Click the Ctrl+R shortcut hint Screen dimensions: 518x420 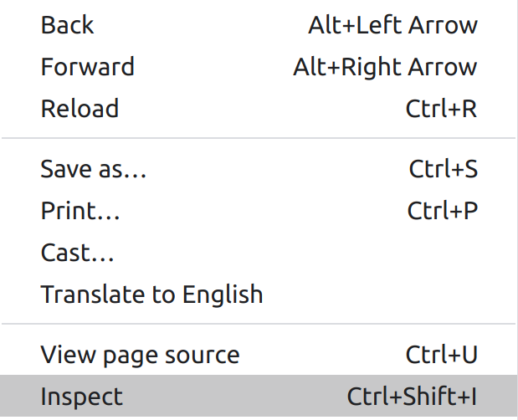441,109
